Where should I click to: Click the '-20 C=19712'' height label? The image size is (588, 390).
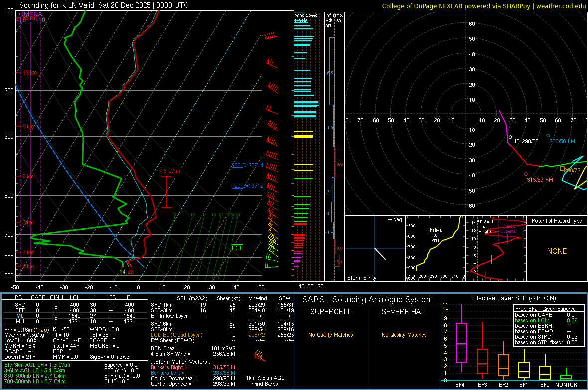click(248, 186)
